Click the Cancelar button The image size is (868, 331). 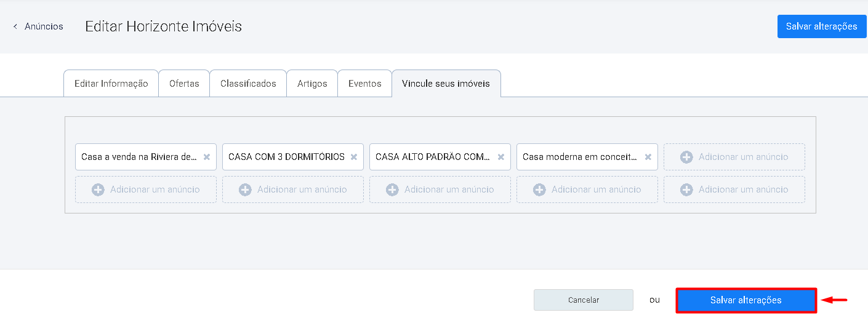coord(584,300)
